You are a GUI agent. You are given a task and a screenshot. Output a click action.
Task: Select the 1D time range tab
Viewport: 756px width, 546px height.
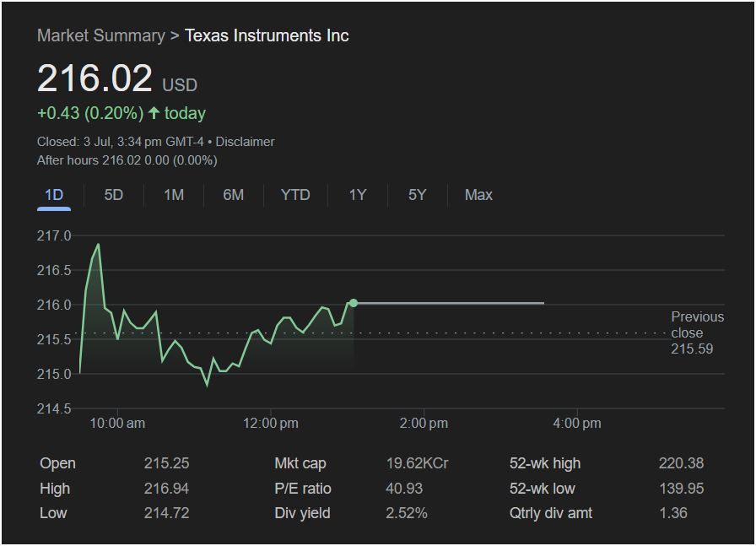pos(54,195)
